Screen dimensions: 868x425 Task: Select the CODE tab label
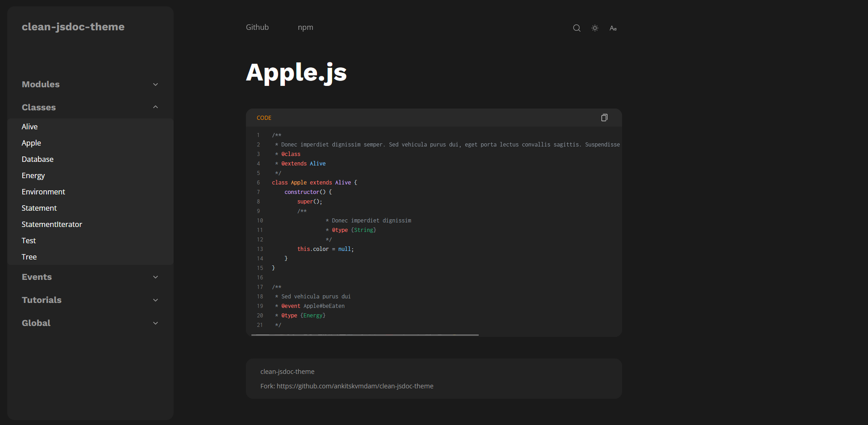coord(264,118)
